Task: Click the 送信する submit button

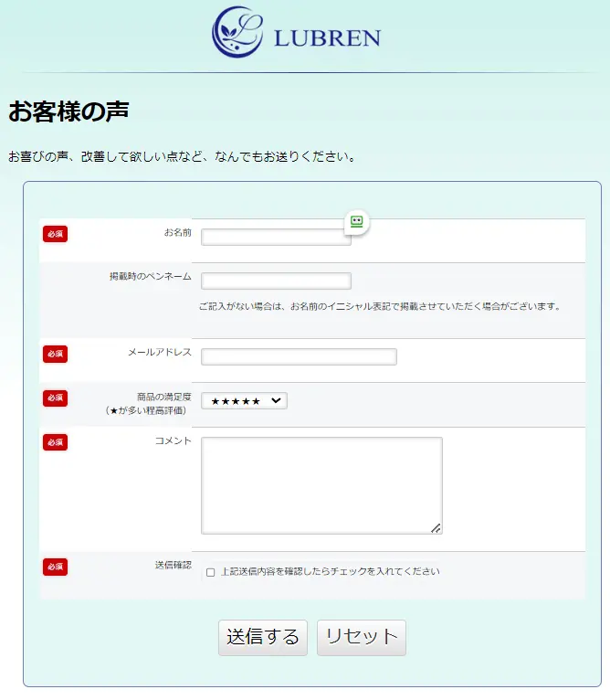Action: (x=263, y=638)
